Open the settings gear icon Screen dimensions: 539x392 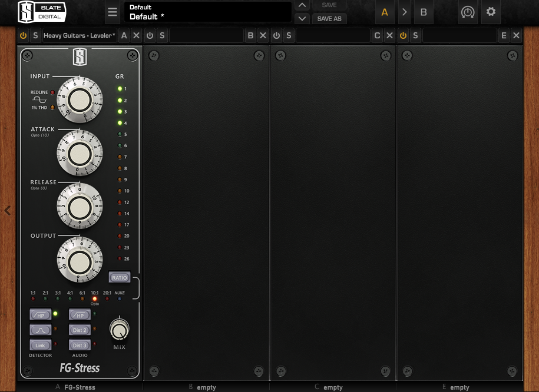click(x=491, y=12)
